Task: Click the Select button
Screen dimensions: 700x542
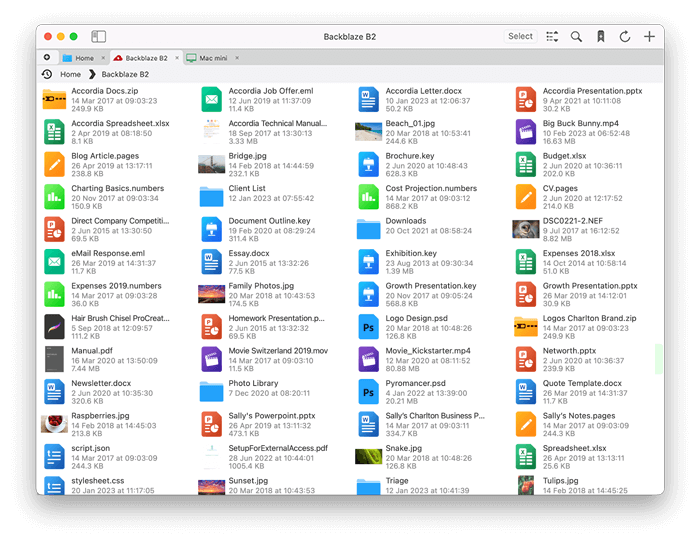Action: [520, 36]
